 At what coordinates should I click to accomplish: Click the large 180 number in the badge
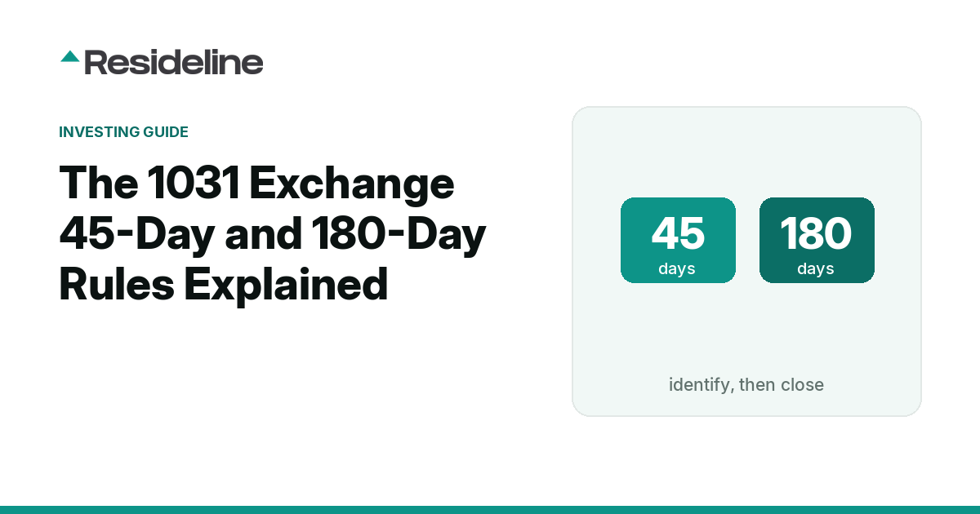(816, 234)
